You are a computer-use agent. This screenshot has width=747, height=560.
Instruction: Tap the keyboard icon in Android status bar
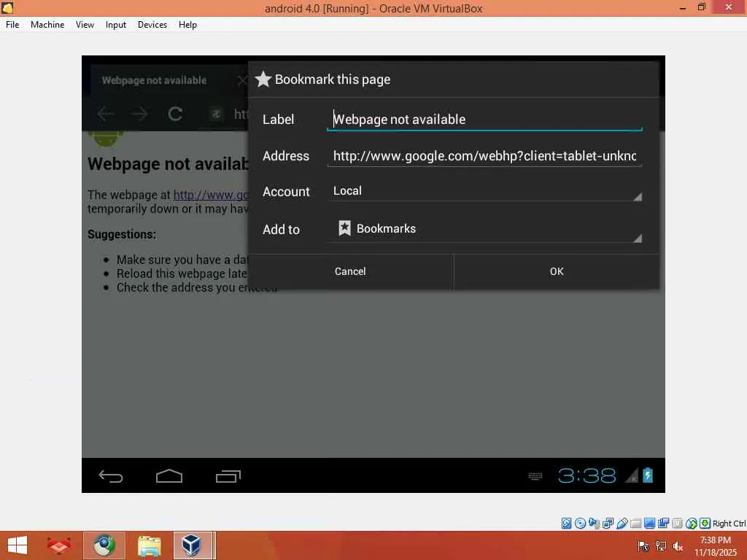535,475
